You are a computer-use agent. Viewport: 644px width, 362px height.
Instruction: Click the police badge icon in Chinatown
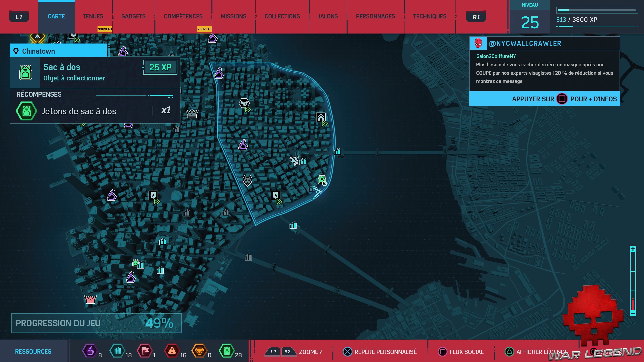(x=276, y=195)
